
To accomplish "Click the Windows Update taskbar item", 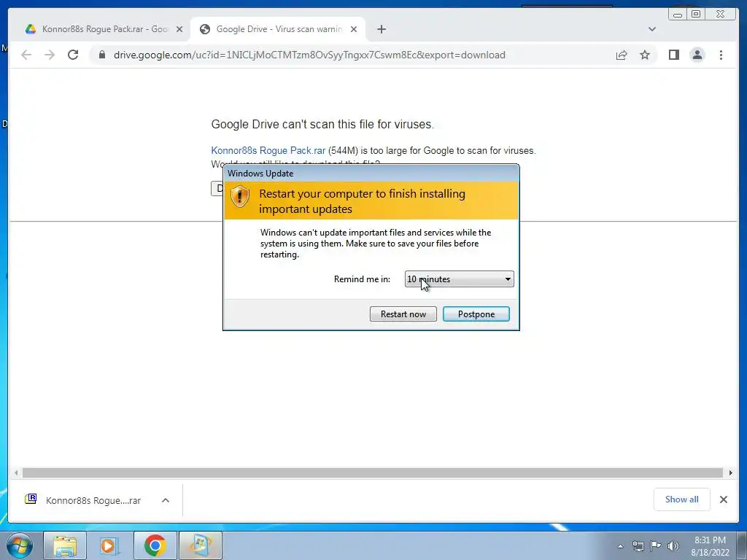I will point(200,545).
